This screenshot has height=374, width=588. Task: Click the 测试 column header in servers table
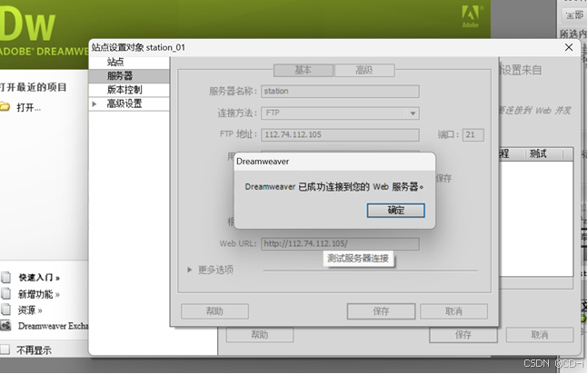pos(538,153)
